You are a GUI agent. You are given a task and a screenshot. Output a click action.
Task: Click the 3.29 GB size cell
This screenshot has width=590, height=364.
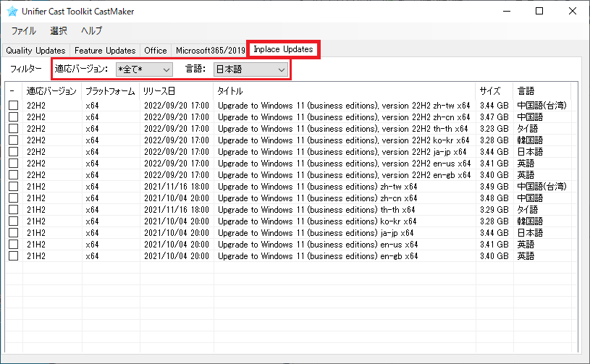pos(494,210)
